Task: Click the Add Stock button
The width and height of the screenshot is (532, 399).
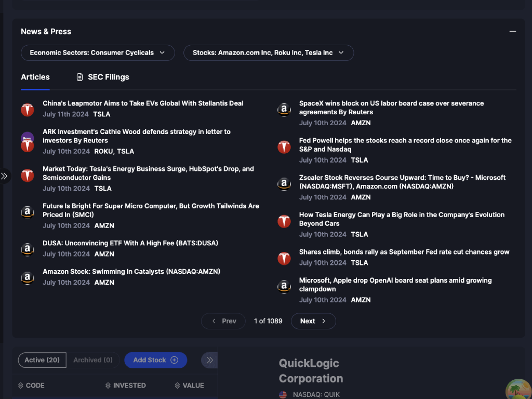Action: pyautogui.click(x=156, y=360)
